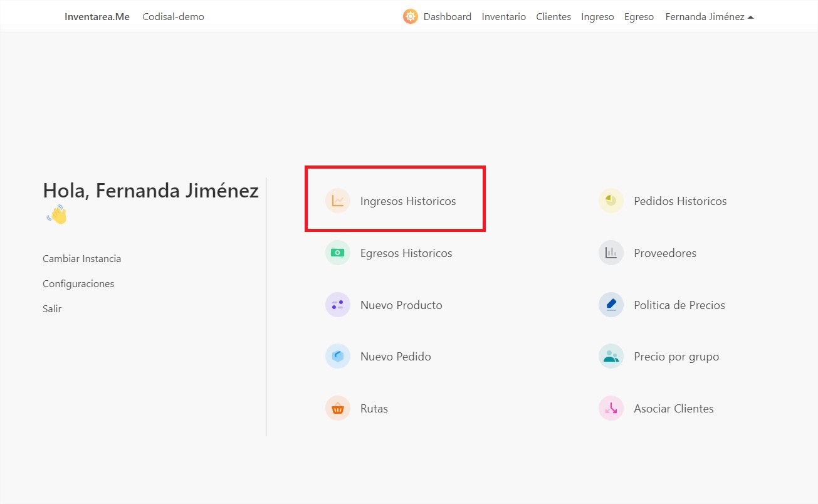This screenshot has height=504, width=818.
Task: Switch to the Inventario section
Action: tap(503, 16)
